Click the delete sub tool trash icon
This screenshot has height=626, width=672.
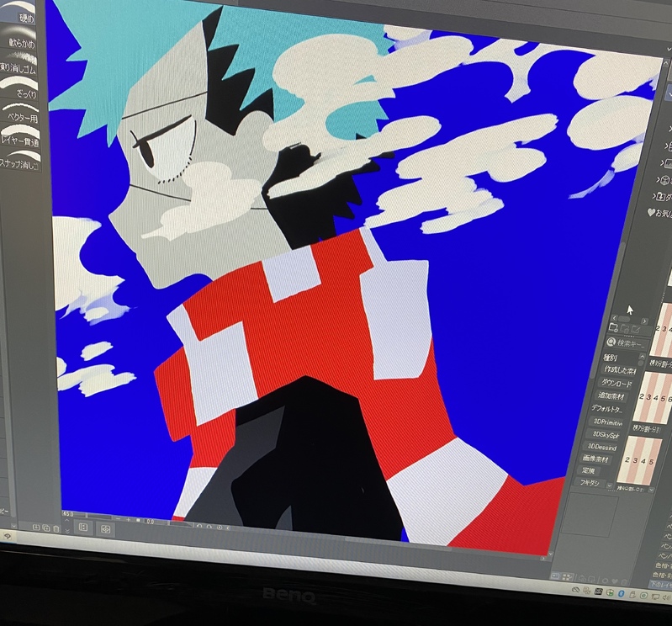(x=56, y=529)
